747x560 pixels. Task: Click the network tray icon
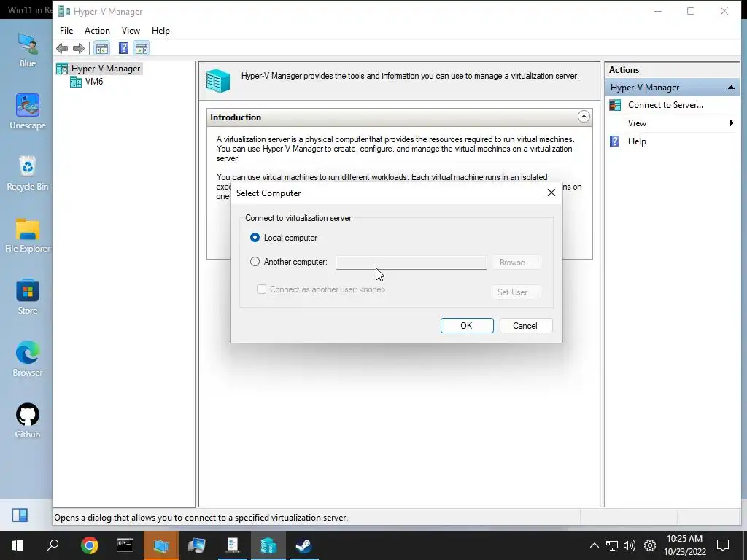pos(612,545)
